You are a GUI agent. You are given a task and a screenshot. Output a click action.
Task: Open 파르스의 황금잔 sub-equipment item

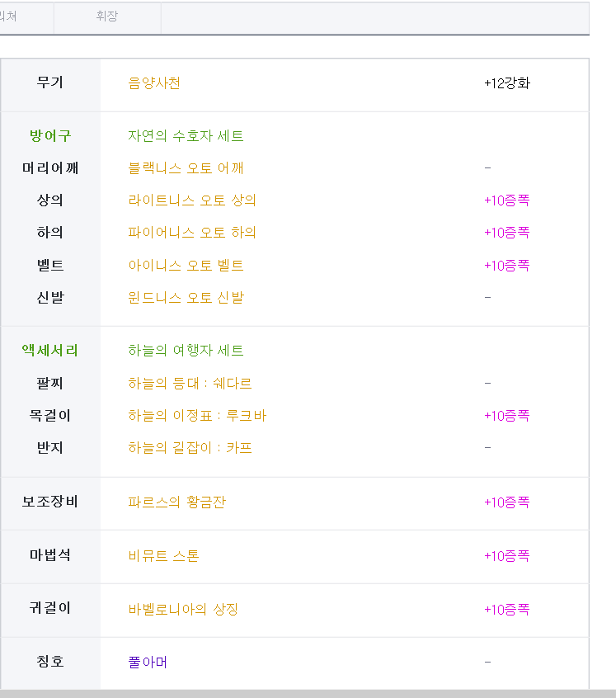click(x=177, y=502)
